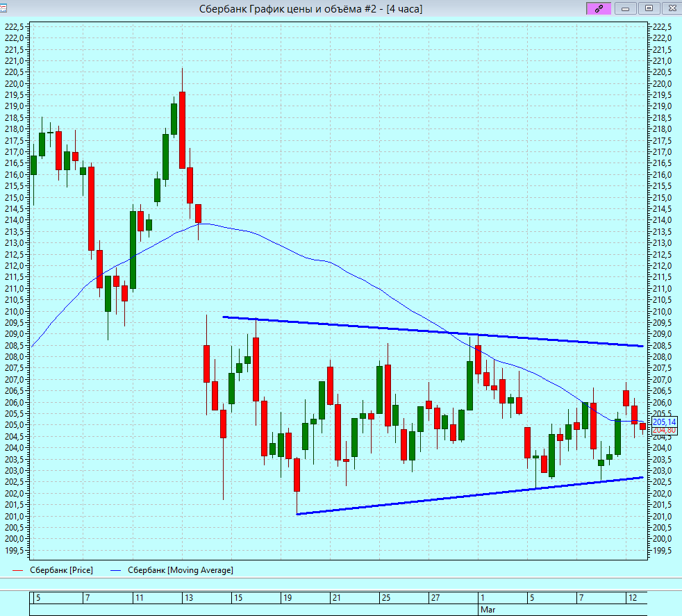The height and width of the screenshot is (616, 682).
Task: Open the chart window system menu icon
Action: [x=3, y=8]
